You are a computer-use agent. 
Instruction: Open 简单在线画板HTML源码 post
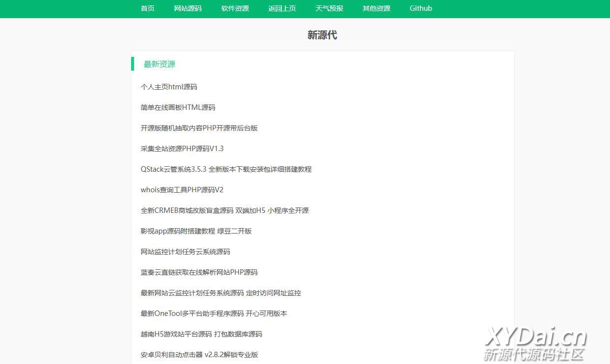(178, 107)
